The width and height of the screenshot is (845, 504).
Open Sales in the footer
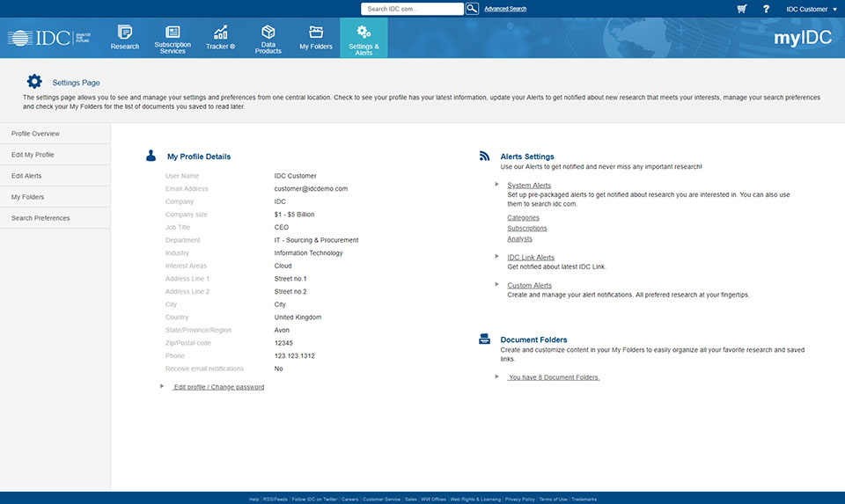tap(411, 499)
